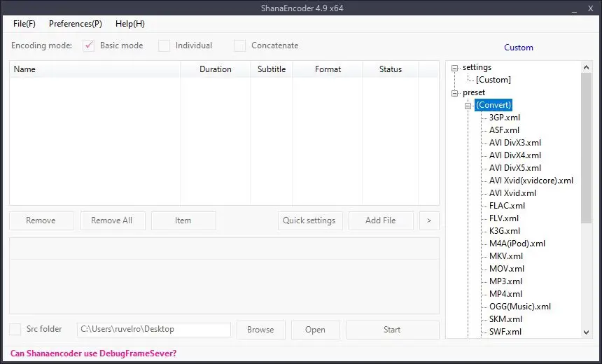Close the ShanaEncoder window

[x=591, y=8]
